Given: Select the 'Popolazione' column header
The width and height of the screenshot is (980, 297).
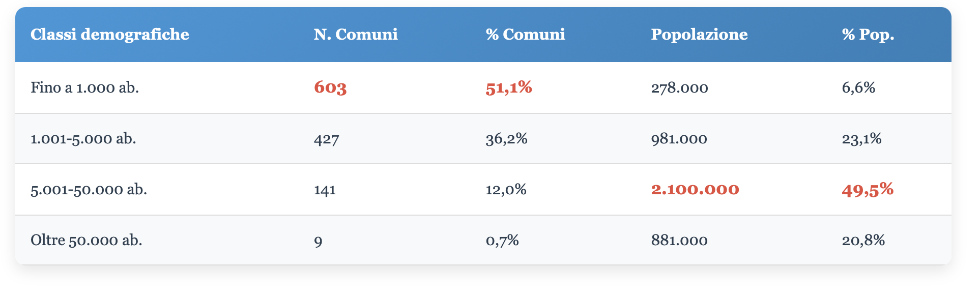Looking at the screenshot, I should pyautogui.click(x=699, y=35).
